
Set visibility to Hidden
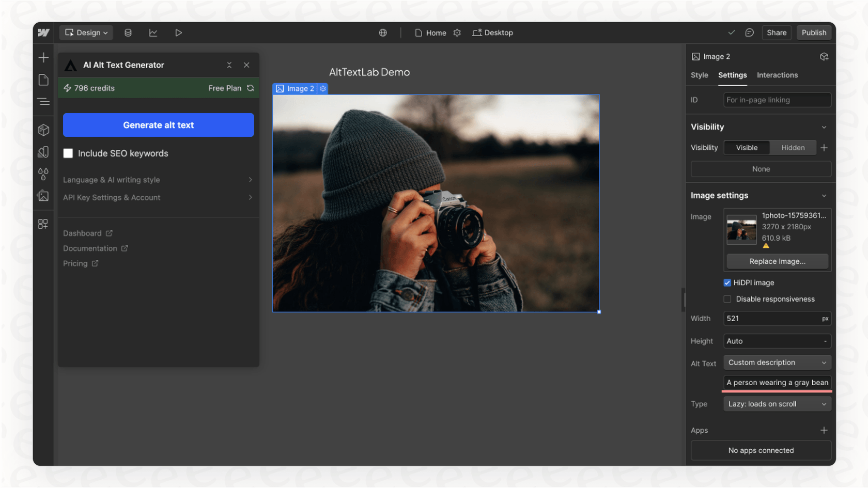click(793, 148)
